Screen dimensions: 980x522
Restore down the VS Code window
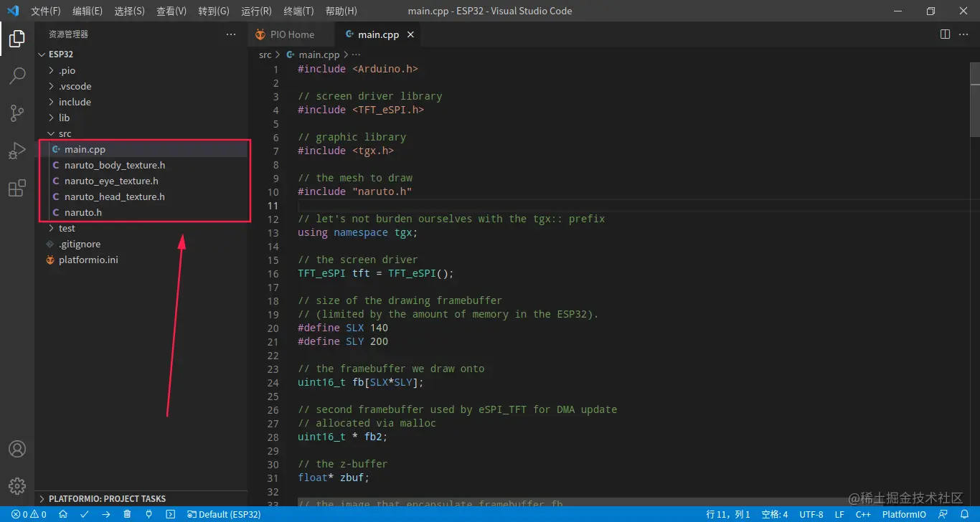(930, 11)
